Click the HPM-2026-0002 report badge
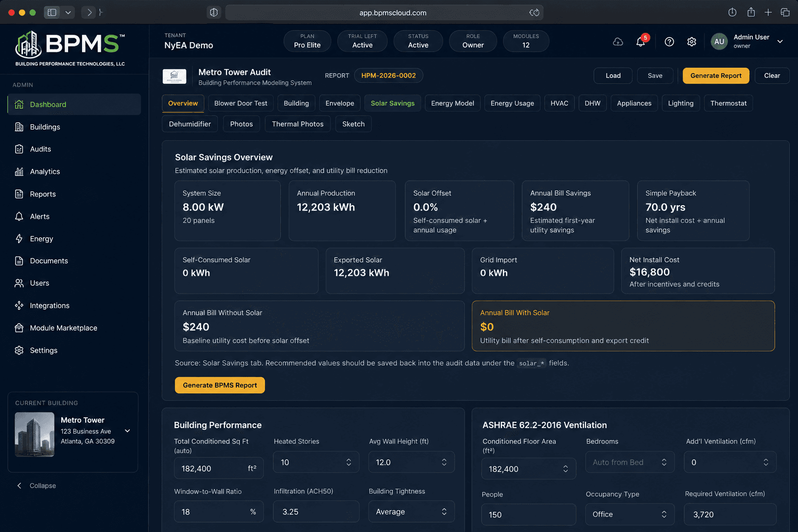This screenshot has width=798, height=532. click(389, 75)
